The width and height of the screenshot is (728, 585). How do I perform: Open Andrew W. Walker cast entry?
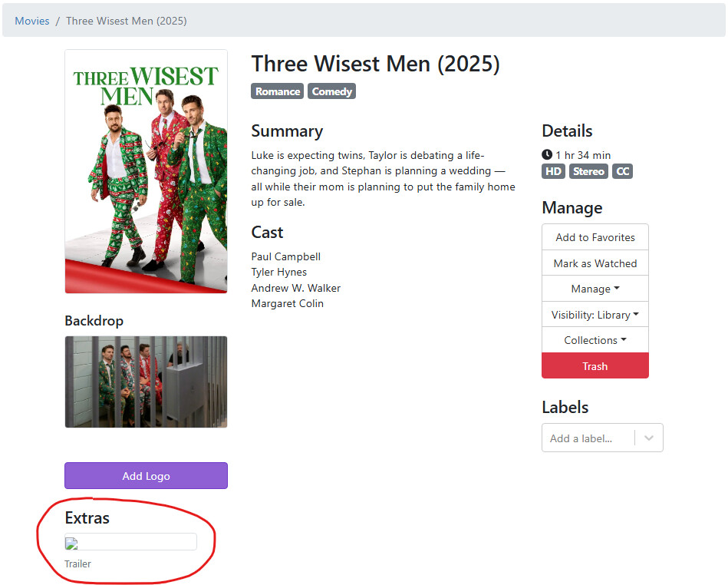pyautogui.click(x=296, y=288)
